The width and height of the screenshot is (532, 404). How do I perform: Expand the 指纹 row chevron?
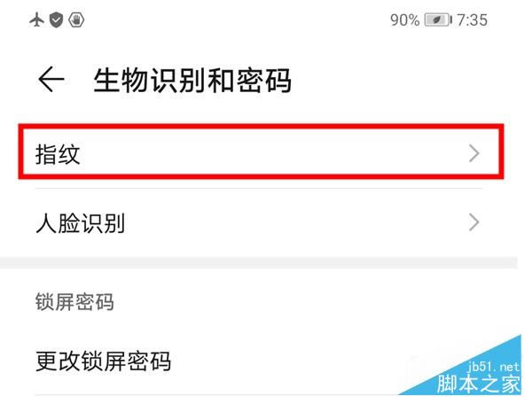tap(474, 153)
